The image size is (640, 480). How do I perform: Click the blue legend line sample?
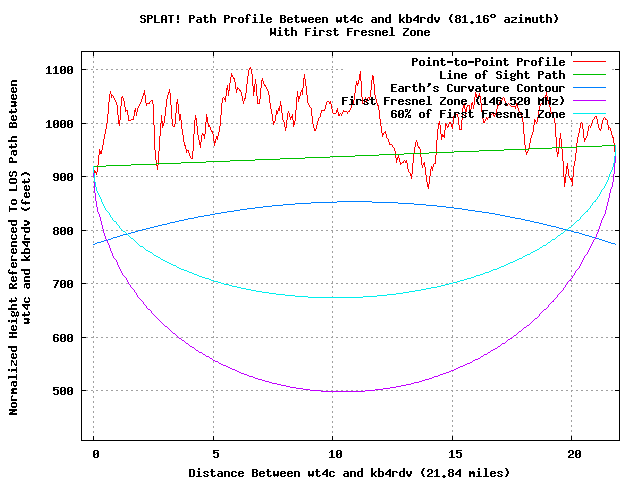[589, 88]
